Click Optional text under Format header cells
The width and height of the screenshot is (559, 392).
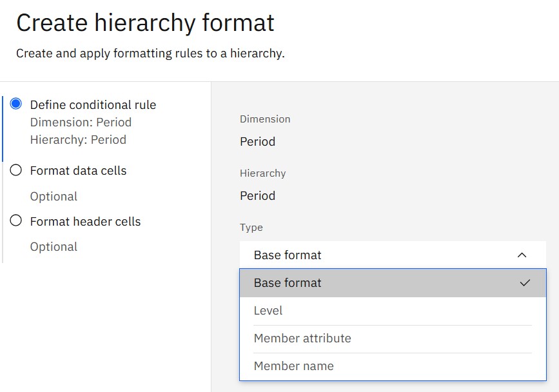pos(54,247)
